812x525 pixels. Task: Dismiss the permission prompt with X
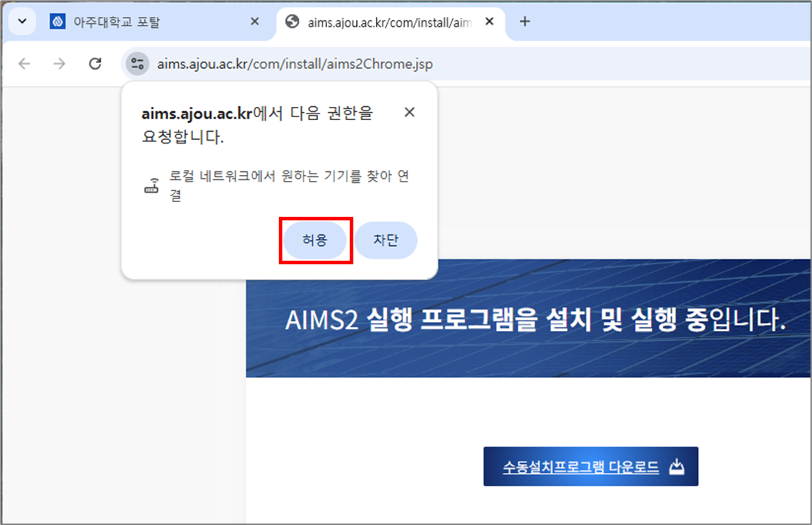point(410,112)
